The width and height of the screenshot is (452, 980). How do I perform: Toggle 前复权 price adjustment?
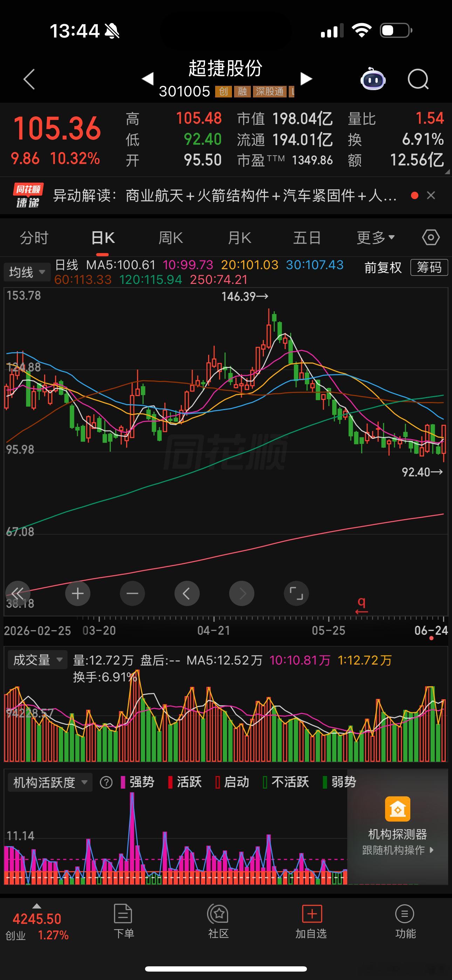383,268
